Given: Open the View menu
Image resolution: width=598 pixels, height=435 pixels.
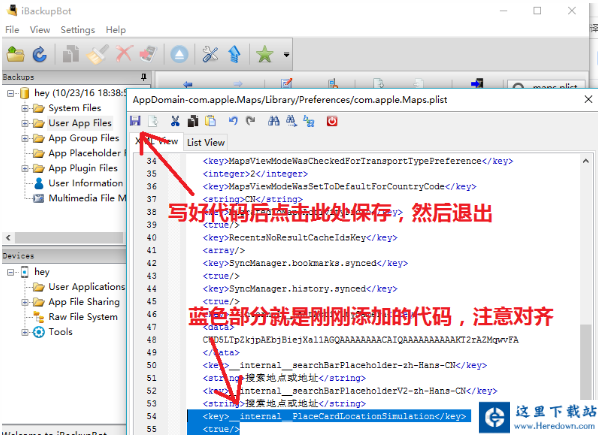Looking at the screenshot, I should point(40,30).
